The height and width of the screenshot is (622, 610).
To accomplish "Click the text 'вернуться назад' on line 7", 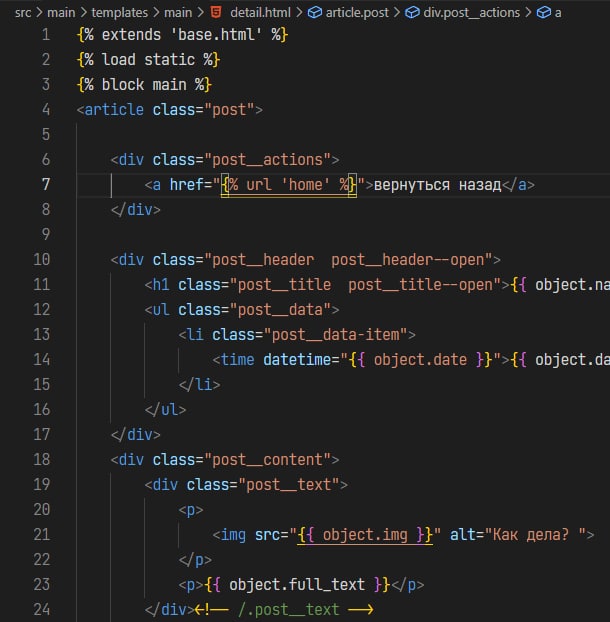I will pyautogui.click(x=437, y=185).
